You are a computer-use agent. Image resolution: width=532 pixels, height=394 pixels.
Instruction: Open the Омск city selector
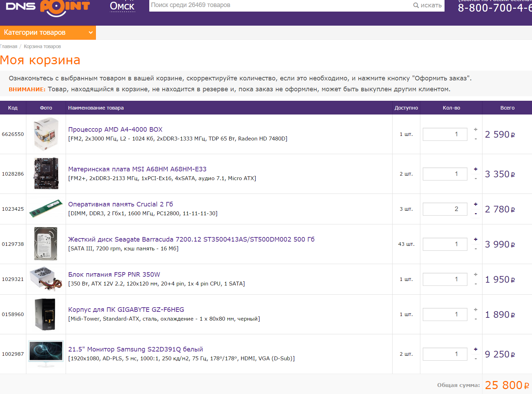click(122, 6)
